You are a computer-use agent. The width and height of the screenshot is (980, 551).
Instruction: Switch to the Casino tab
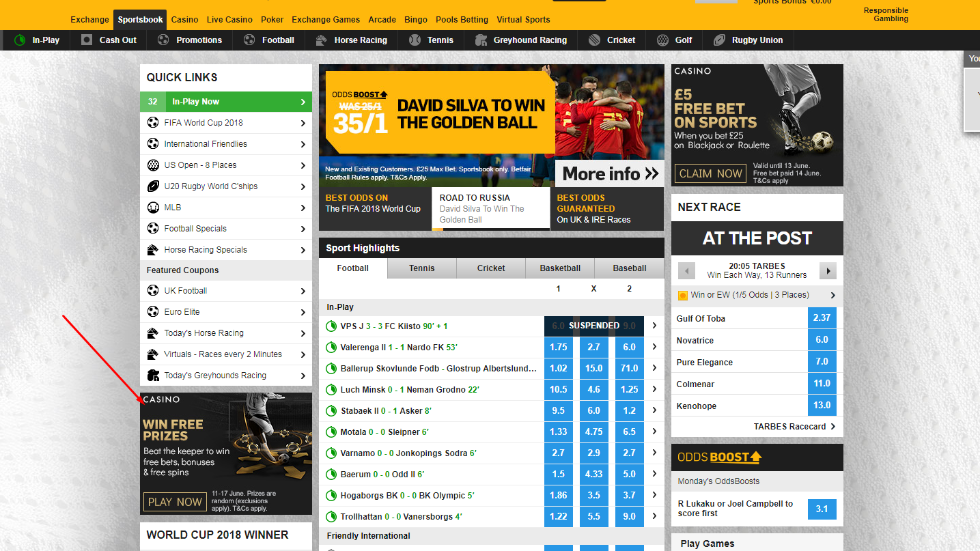(184, 19)
